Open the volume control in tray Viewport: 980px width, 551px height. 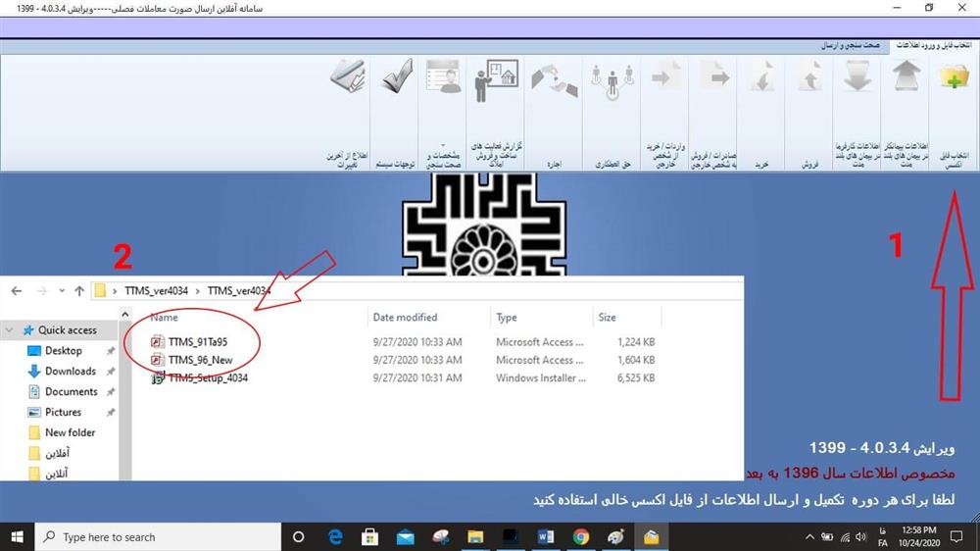tap(861, 536)
